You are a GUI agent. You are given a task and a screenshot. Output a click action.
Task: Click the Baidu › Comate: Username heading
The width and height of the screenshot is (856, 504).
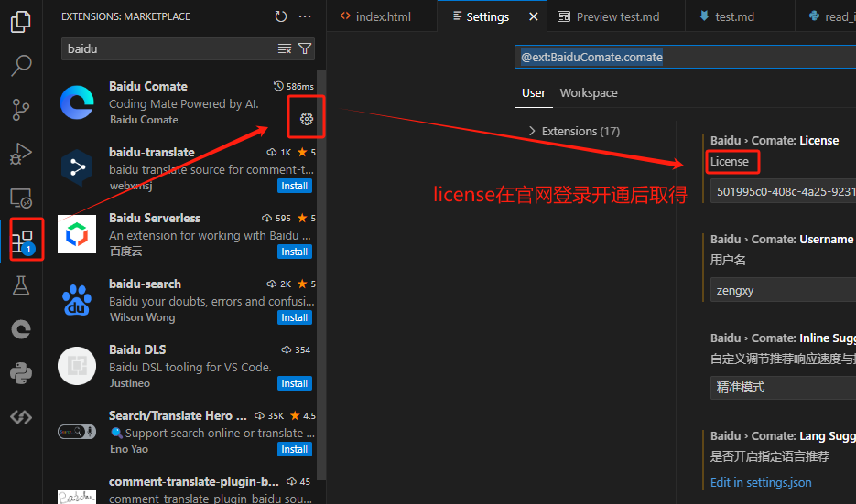781,240
